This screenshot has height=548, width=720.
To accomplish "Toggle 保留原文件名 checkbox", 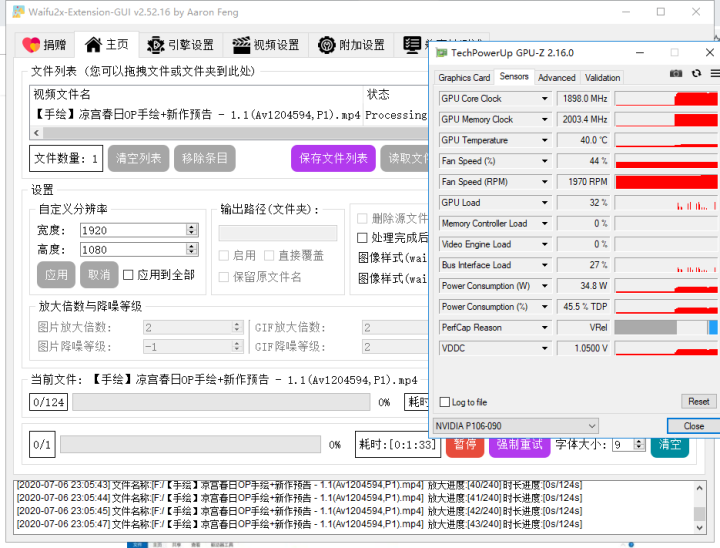I will [224, 277].
